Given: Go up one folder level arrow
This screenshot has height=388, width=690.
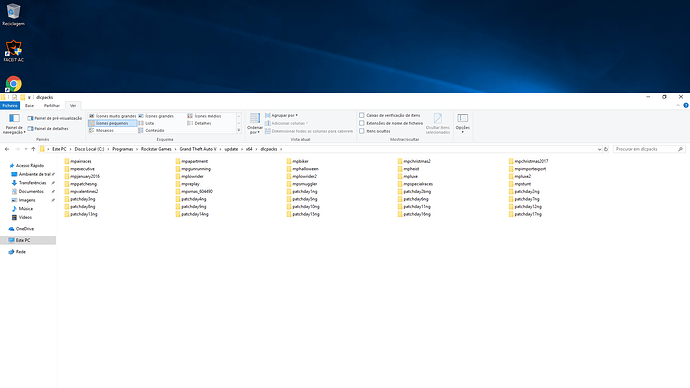Looking at the screenshot, I should [x=33, y=149].
